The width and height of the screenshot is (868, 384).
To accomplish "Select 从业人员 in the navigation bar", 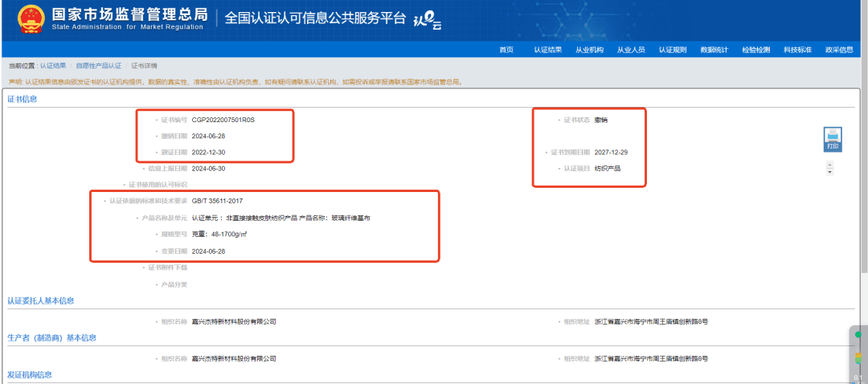I will (x=631, y=50).
